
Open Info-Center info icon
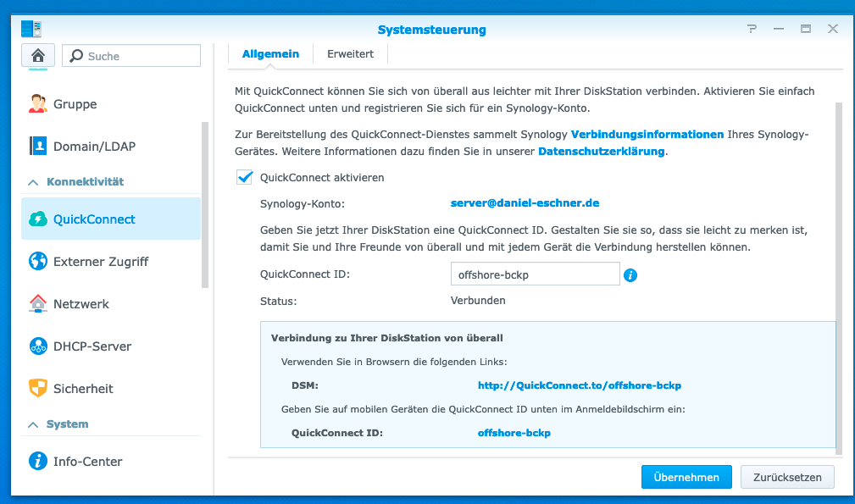point(38,462)
